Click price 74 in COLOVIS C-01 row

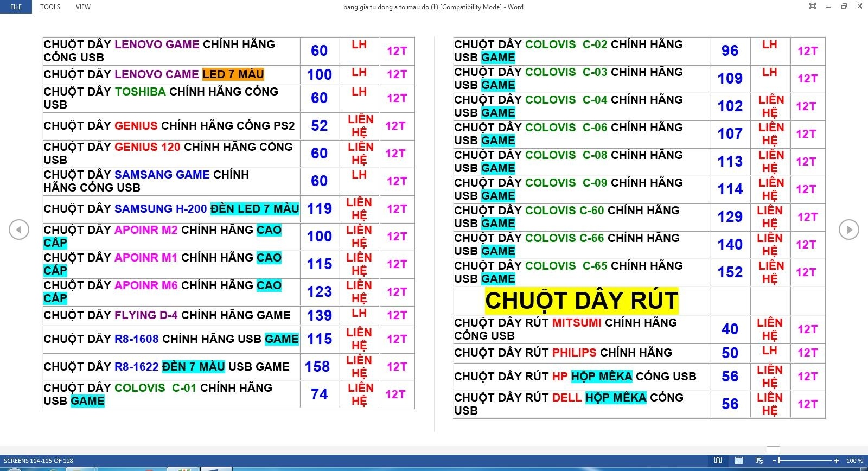(320, 394)
